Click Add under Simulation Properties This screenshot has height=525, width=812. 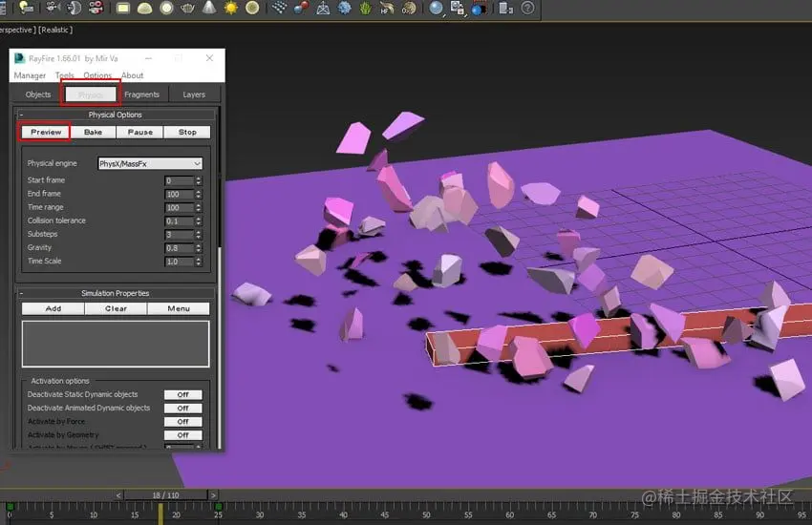pos(53,308)
